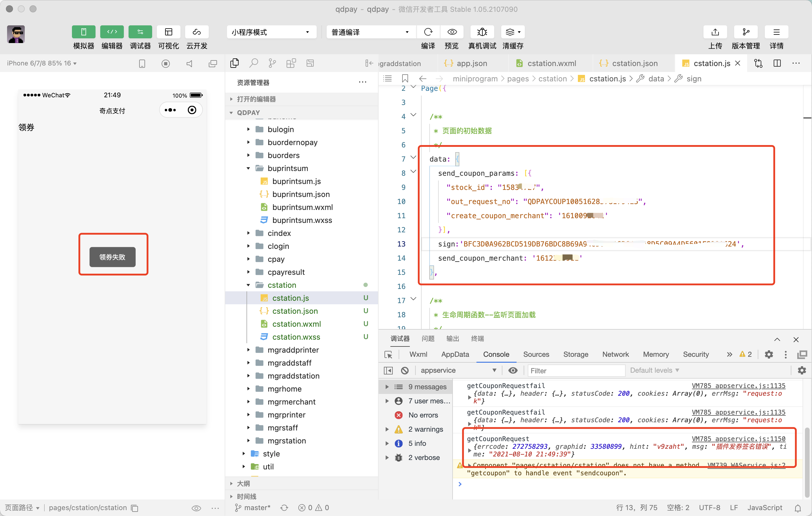This screenshot has height=516, width=812.
Task: Select cstation.json in the file tree
Action: (x=295, y=310)
